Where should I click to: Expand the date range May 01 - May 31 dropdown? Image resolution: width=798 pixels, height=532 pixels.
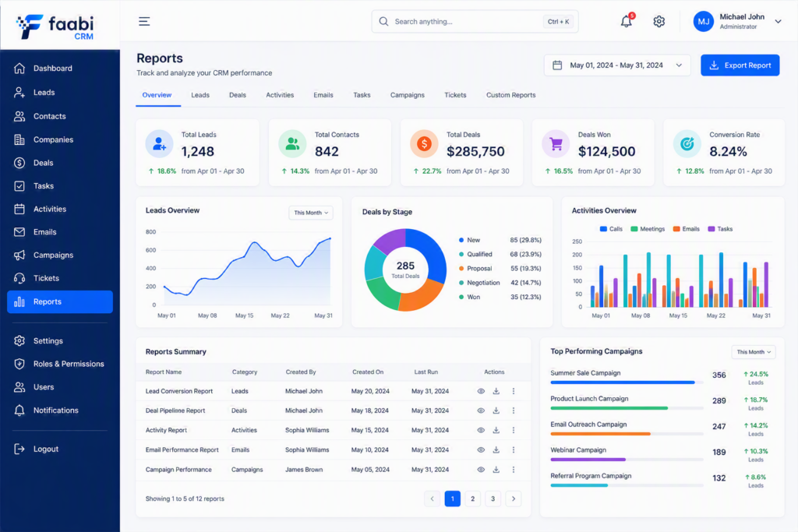(617, 65)
